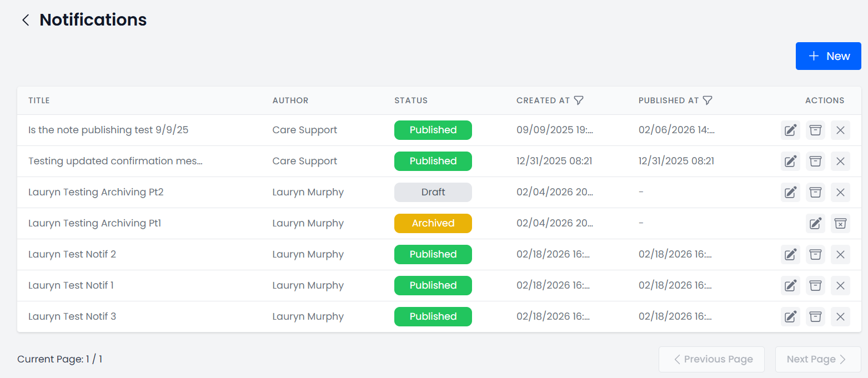Create a new notification with New button

pos(828,56)
